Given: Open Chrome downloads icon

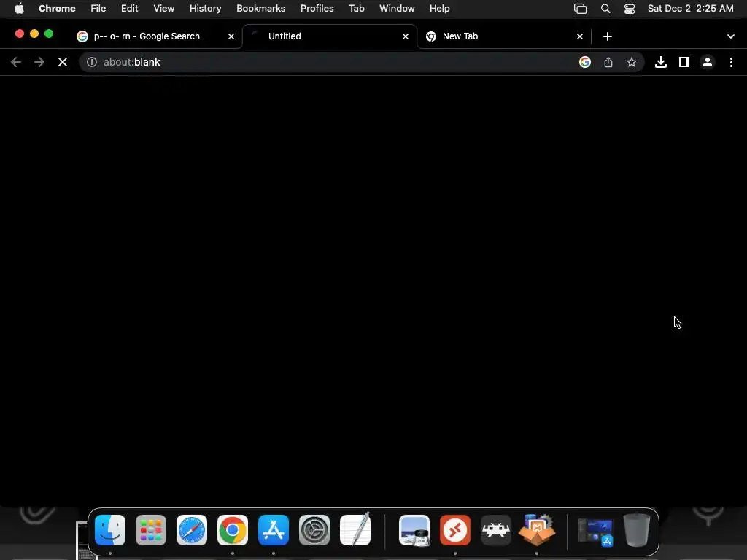Looking at the screenshot, I should (661, 63).
